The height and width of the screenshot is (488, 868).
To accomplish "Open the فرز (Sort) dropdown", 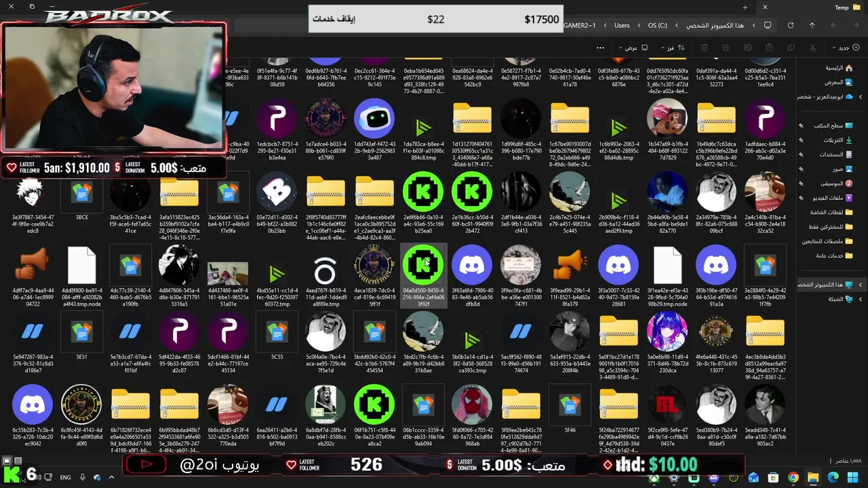I will point(673,47).
